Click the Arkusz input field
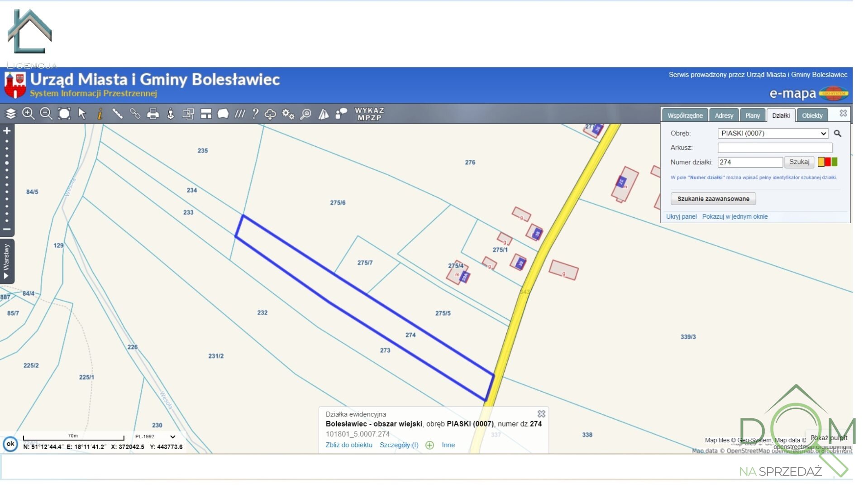 coord(775,148)
